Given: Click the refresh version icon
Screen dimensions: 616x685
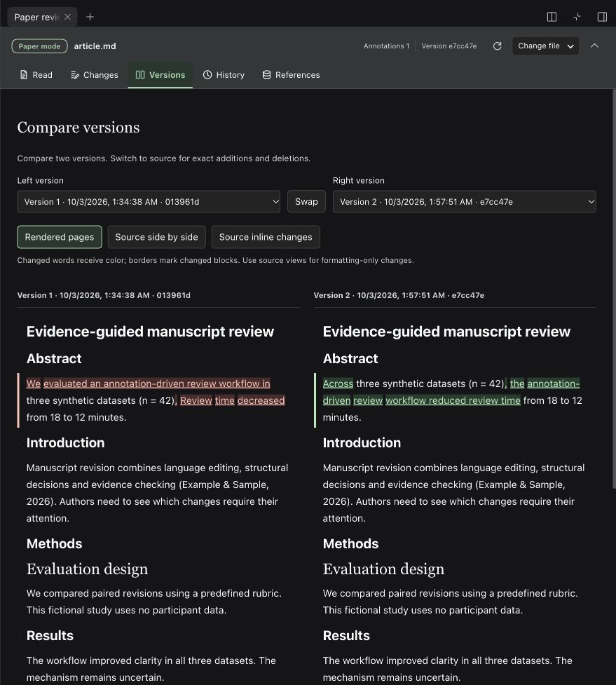Looking at the screenshot, I should point(498,46).
